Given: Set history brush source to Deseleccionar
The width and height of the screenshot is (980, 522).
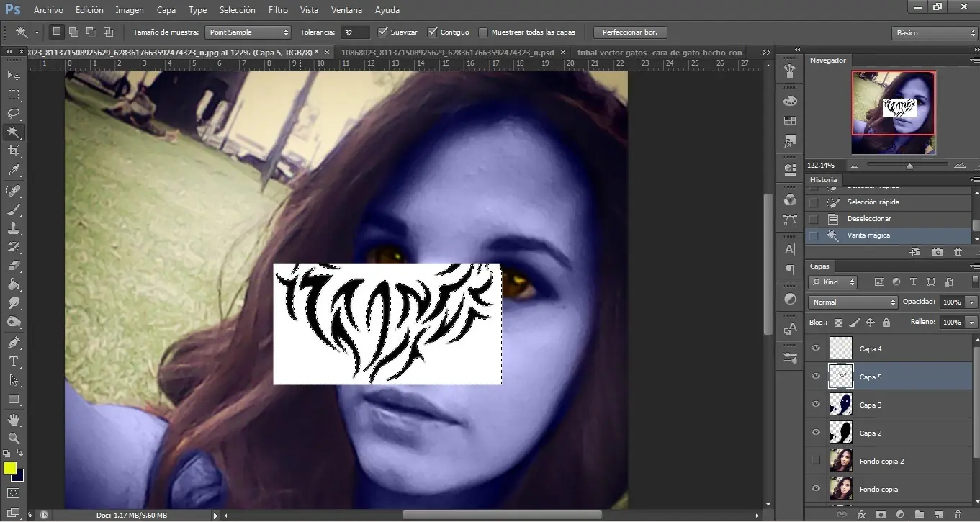Looking at the screenshot, I should click(x=814, y=219).
